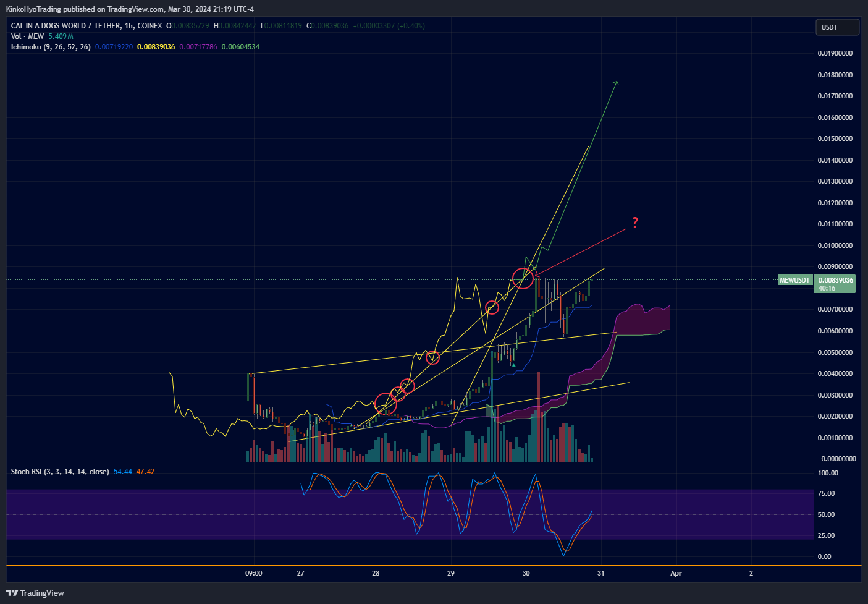Click the 29 date on time axis
The width and height of the screenshot is (868, 604).
[x=451, y=573]
